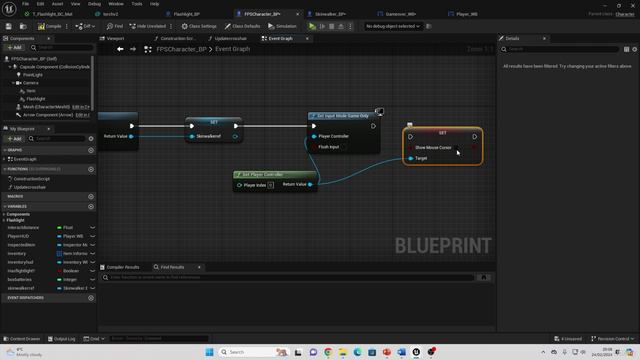640x360 pixels.
Task: Toggle Hide Unrelated nodes
Action: tap(147, 26)
